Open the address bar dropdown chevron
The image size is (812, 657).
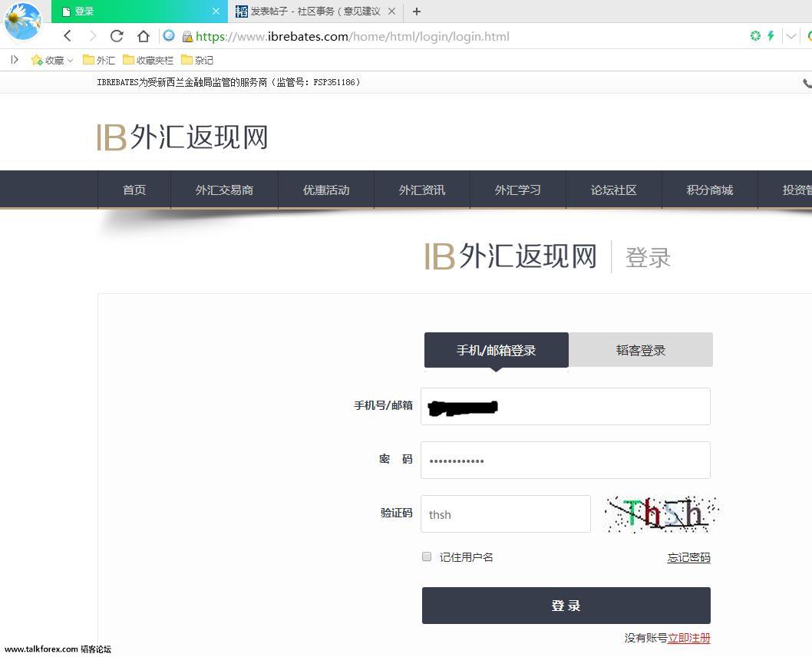[791, 36]
